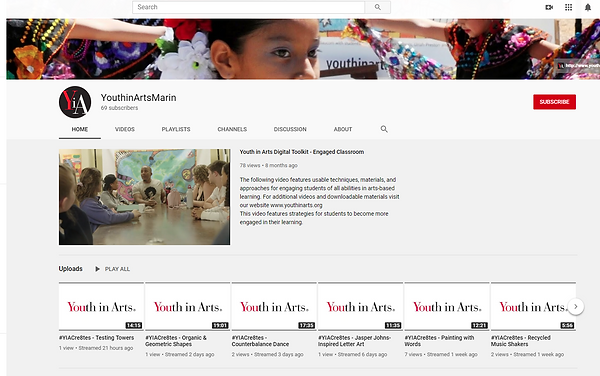The image size is (600, 376).
Task: Click the '#YIACre8tes - Painting with Words' title
Action: [439, 341]
